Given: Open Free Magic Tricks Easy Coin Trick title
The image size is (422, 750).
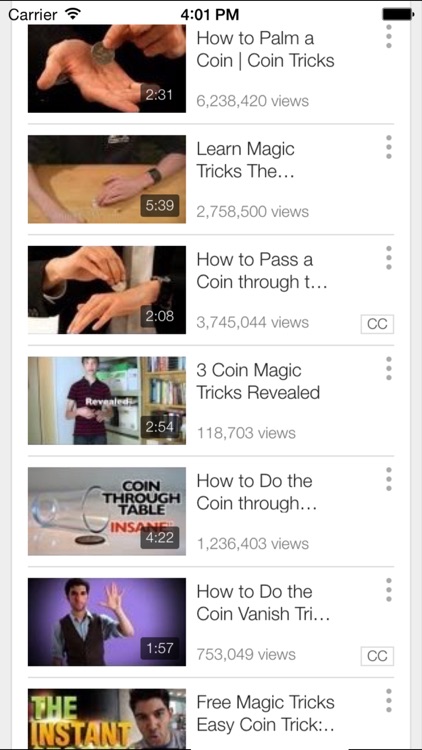Looking at the screenshot, I should click(x=266, y=713).
